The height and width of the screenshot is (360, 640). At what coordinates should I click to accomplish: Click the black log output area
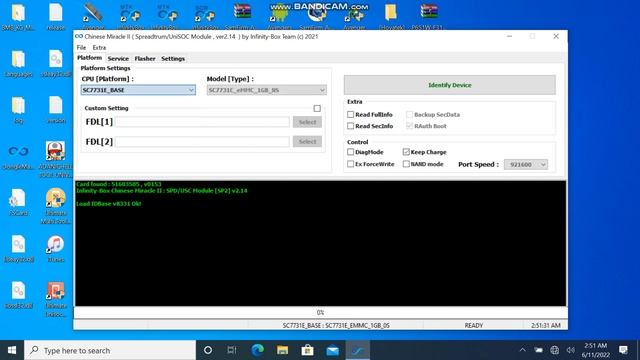point(320,243)
